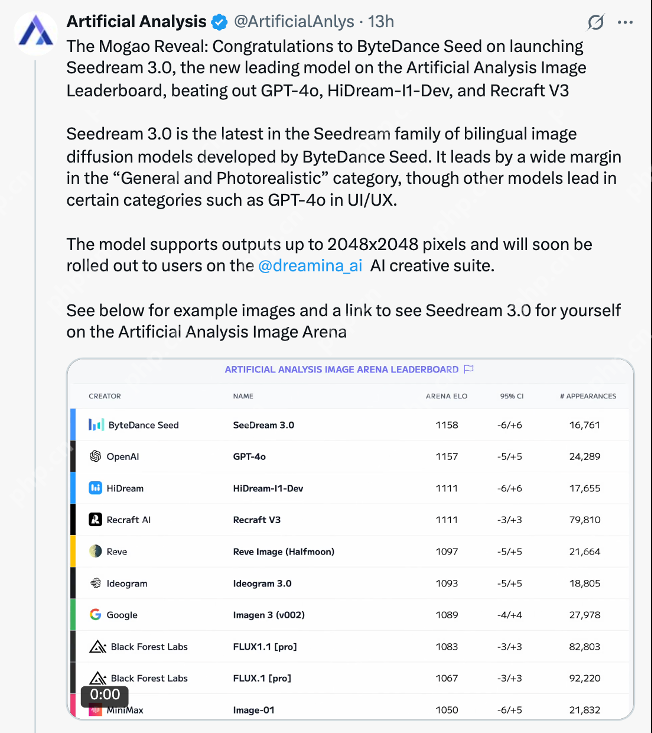This screenshot has height=733, width=652.
Task: Click the yellow Reve row color bar
Action: (x=72, y=551)
